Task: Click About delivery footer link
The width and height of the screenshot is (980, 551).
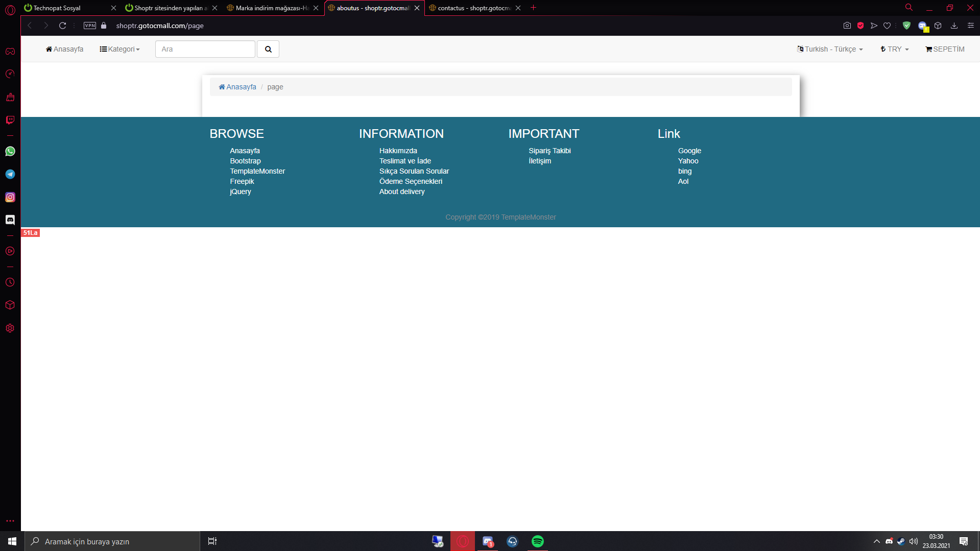Action: point(402,191)
